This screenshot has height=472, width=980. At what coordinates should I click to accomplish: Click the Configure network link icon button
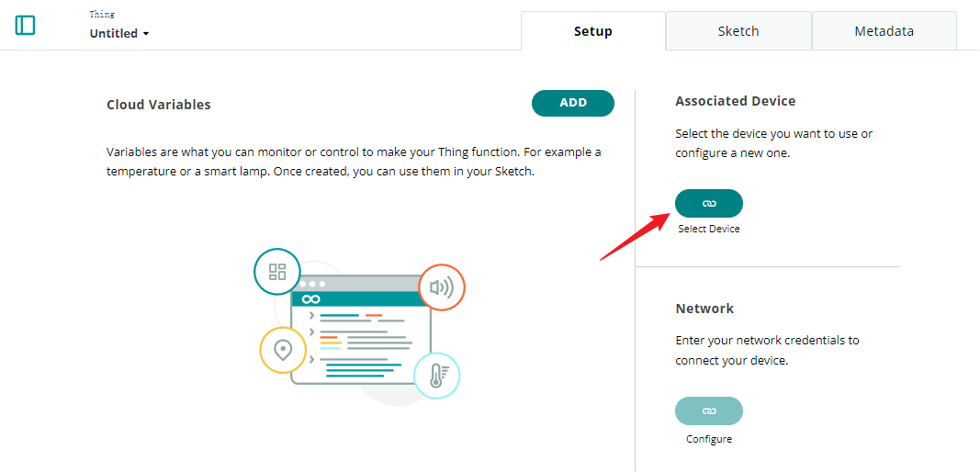tap(709, 410)
